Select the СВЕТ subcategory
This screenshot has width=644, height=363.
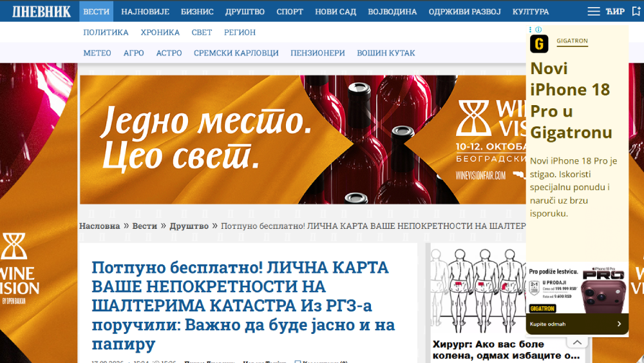tap(202, 32)
